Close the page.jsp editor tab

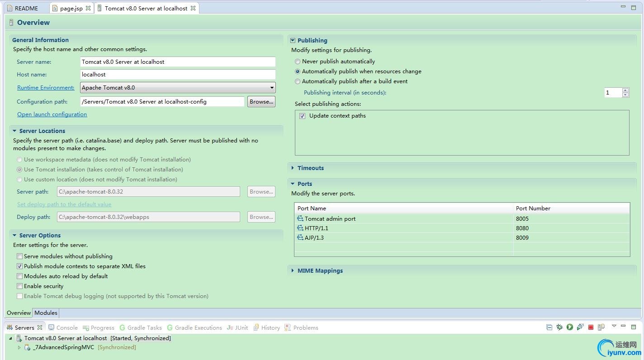(88, 8)
